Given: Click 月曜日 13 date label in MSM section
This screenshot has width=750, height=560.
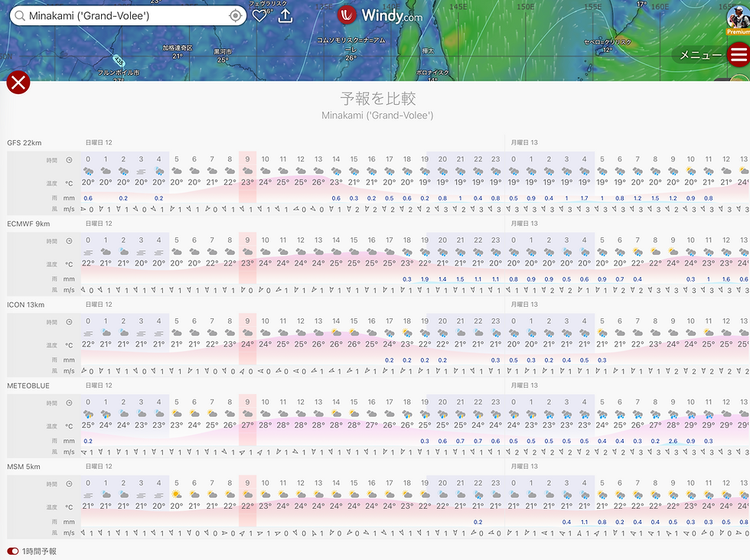Looking at the screenshot, I should click(x=524, y=466).
